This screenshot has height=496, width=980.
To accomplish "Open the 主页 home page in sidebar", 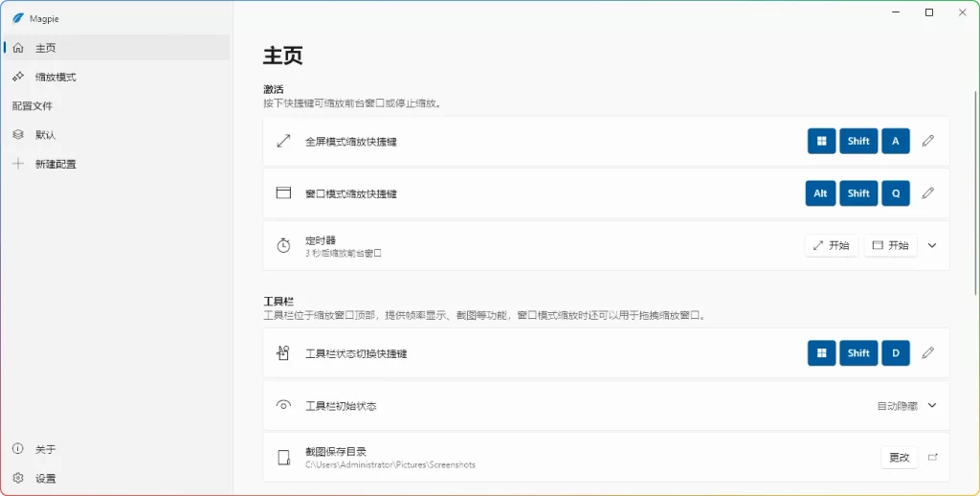I will click(x=117, y=48).
